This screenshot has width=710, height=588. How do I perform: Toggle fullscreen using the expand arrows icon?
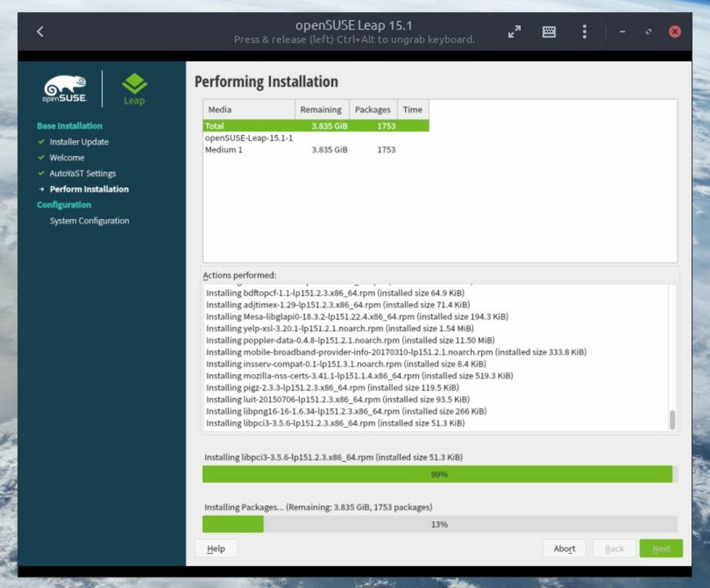[x=514, y=31]
